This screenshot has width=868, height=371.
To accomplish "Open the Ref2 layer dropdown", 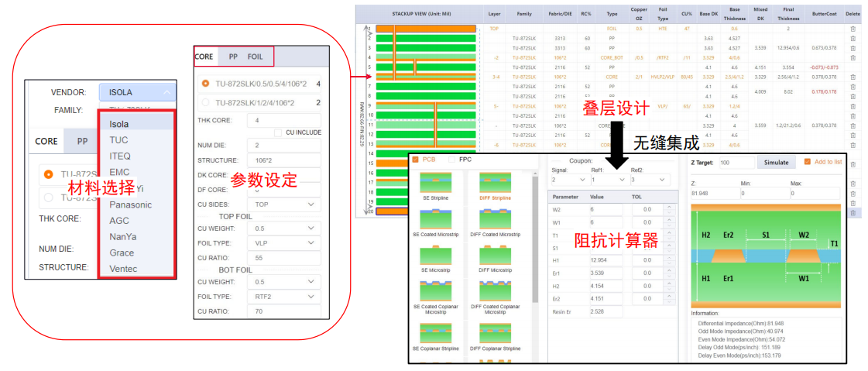I will click(650, 180).
